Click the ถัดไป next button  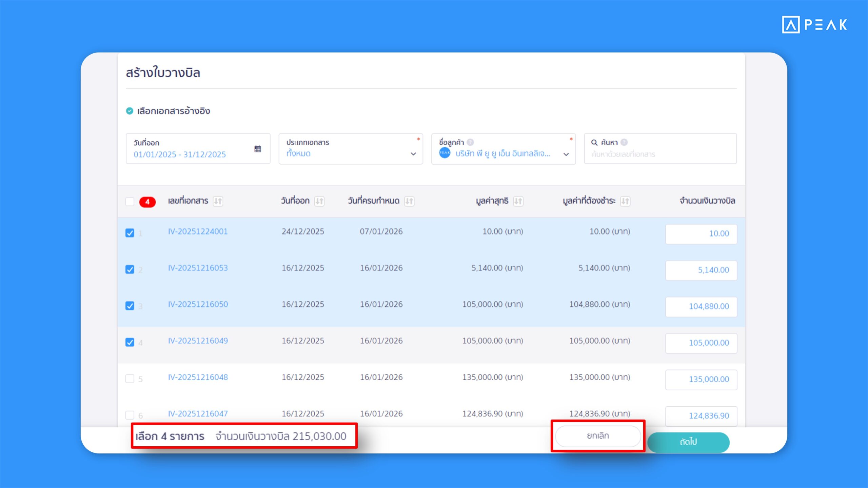pos(688,442)
